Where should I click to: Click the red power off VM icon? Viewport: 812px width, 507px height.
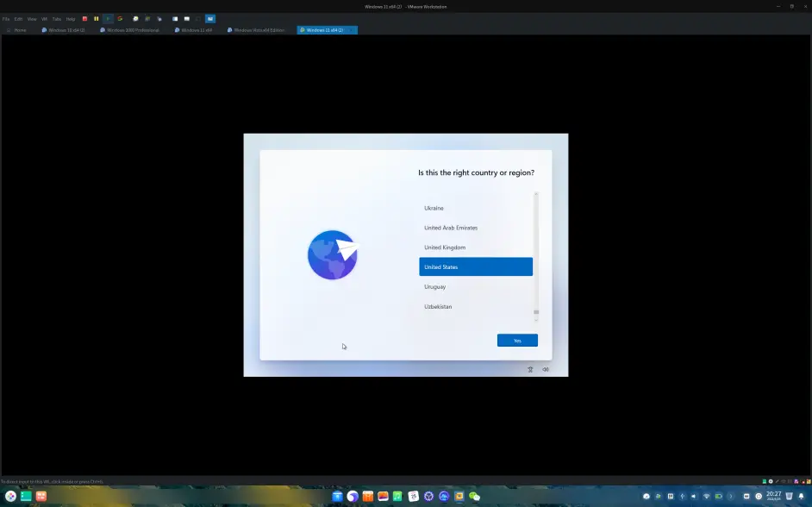point(85,19)
